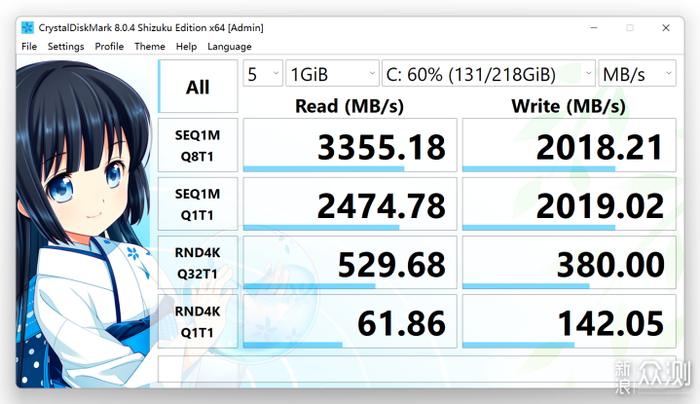The width and height of the screenshot is (700, 404).
Task: Open the Profile menu
Action: [109, 46]
